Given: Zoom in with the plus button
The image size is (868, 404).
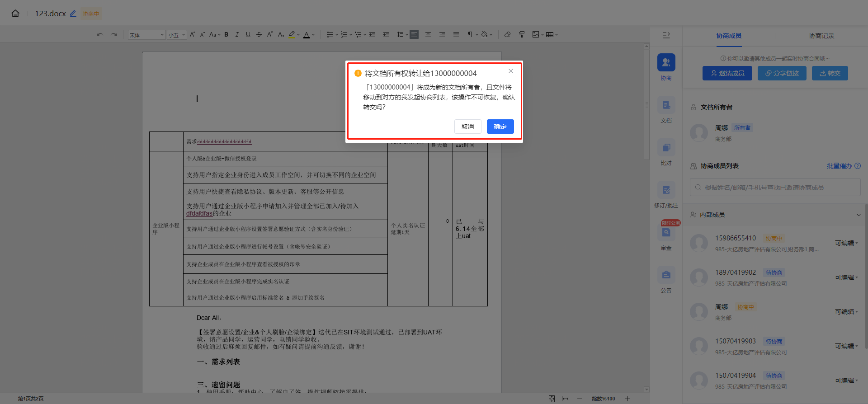Looking at the screenshot, I should click(x=627, y=399).
